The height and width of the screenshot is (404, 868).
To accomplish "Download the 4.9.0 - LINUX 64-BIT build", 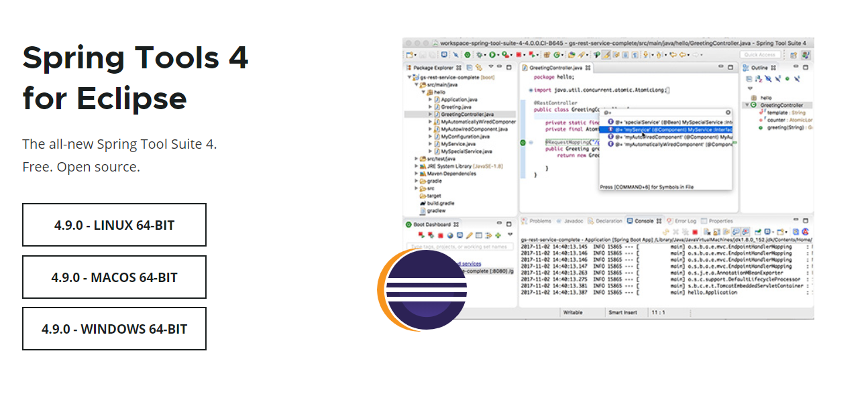I will tap(114, 225).
